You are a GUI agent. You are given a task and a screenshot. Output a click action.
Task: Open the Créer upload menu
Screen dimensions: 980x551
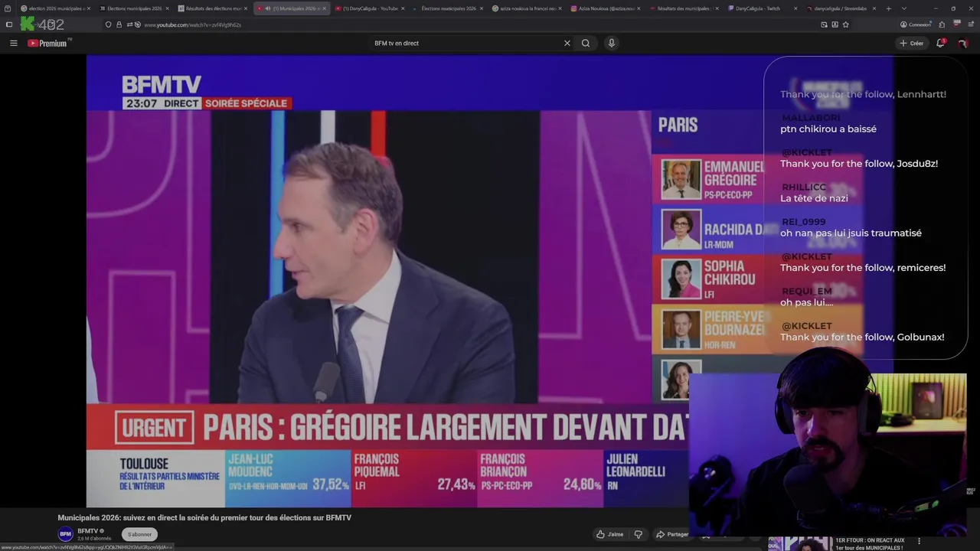[912, 43]
